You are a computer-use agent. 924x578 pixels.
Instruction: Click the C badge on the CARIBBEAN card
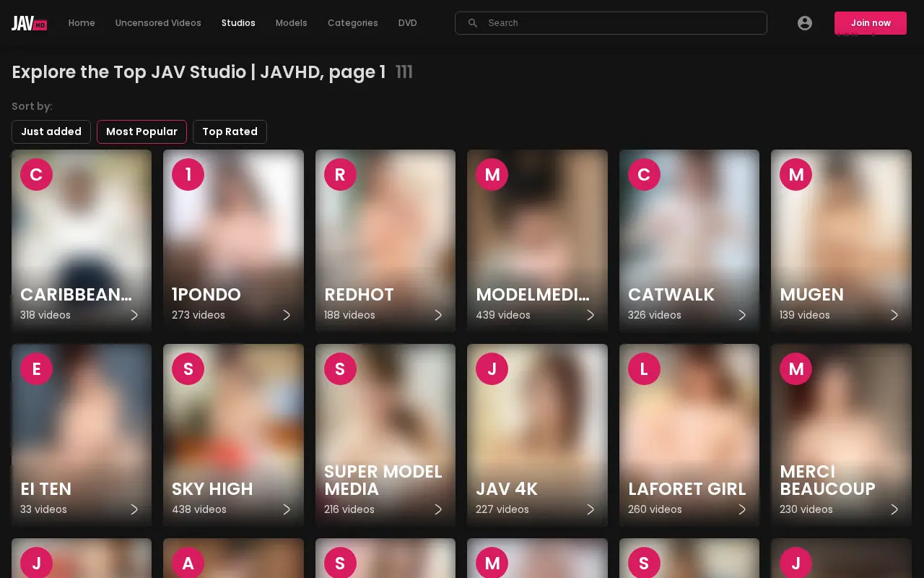[36, 174]
